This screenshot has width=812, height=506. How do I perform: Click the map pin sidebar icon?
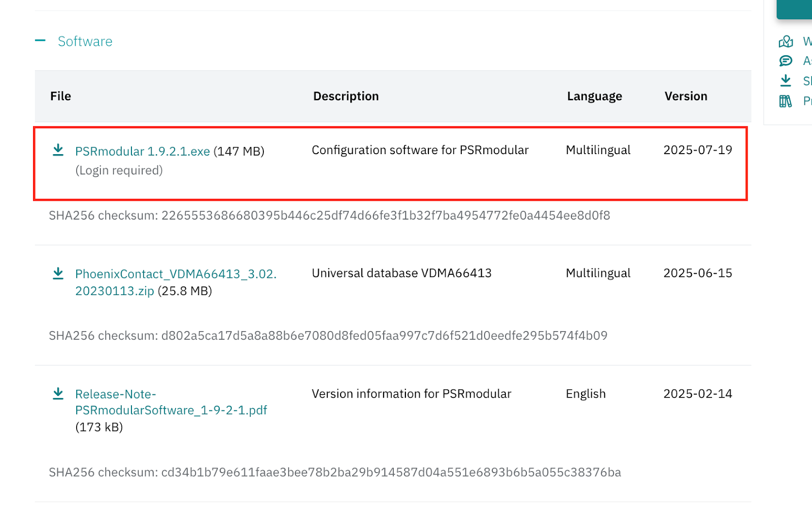click(786, 41)
